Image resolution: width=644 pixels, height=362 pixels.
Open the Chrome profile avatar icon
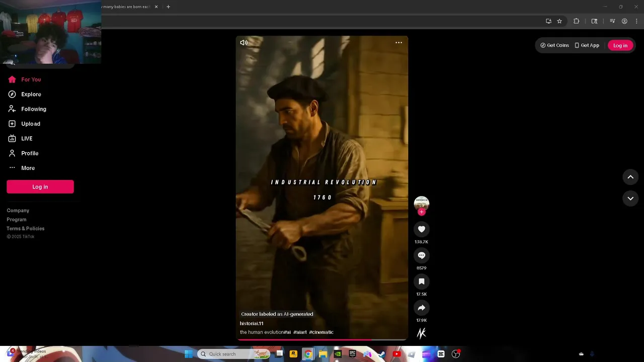click(x=624, y=21)
